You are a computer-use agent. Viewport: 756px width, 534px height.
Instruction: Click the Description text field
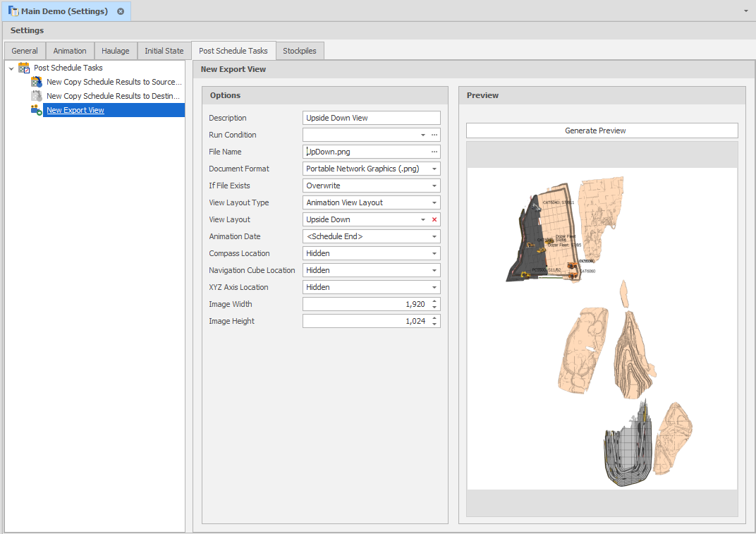click(x=371, y=118)
